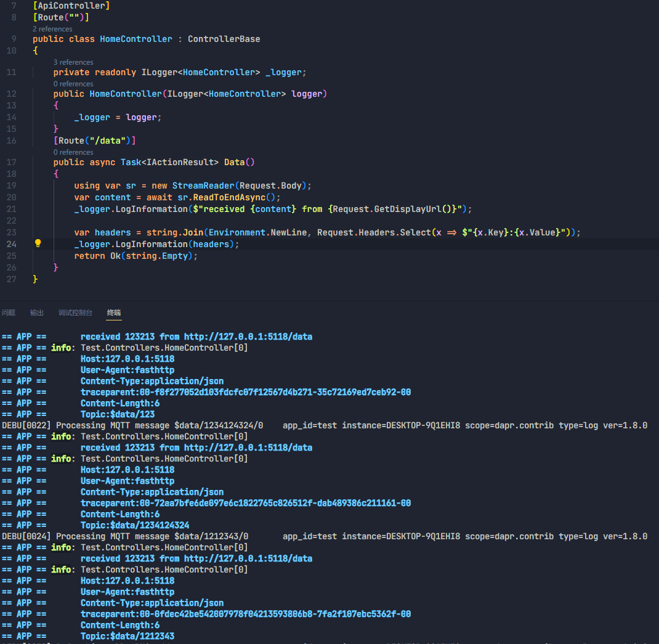
Task: Open "2 references" CodeLens above HomeController class
Action: point(52,28)
